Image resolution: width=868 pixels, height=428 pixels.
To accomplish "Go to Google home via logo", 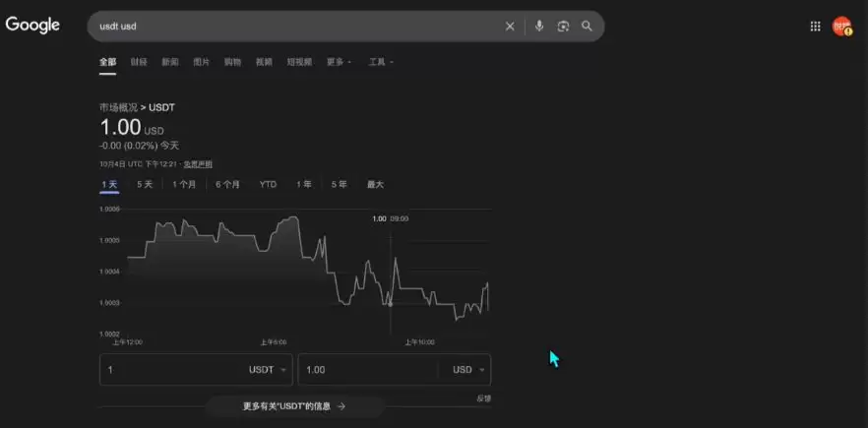I will pyautogui.click(x=32, y=26).
